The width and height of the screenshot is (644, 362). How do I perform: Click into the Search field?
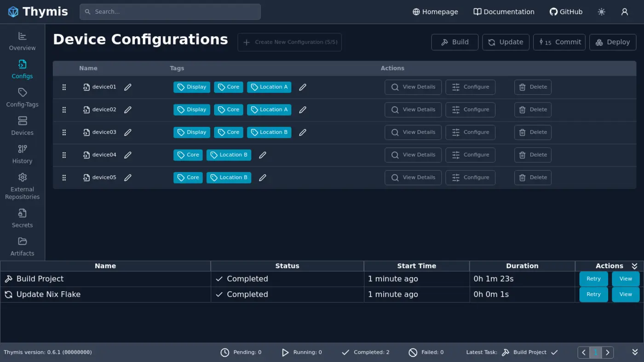pos(170,11)
